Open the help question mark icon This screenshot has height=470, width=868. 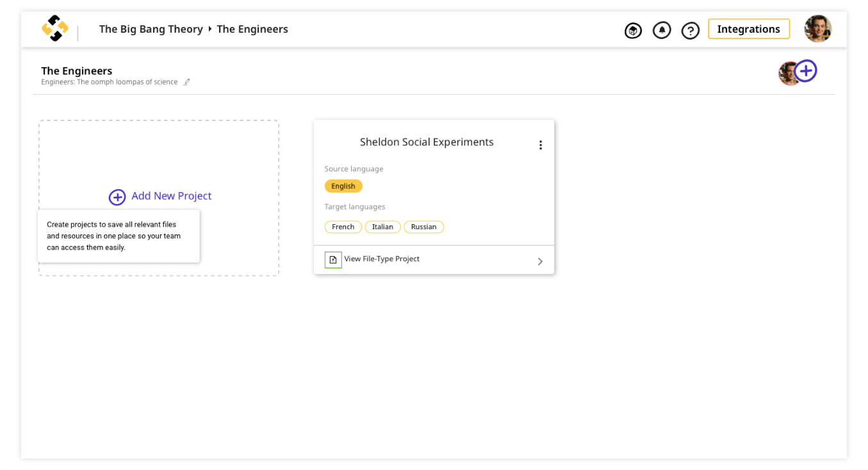690,30
